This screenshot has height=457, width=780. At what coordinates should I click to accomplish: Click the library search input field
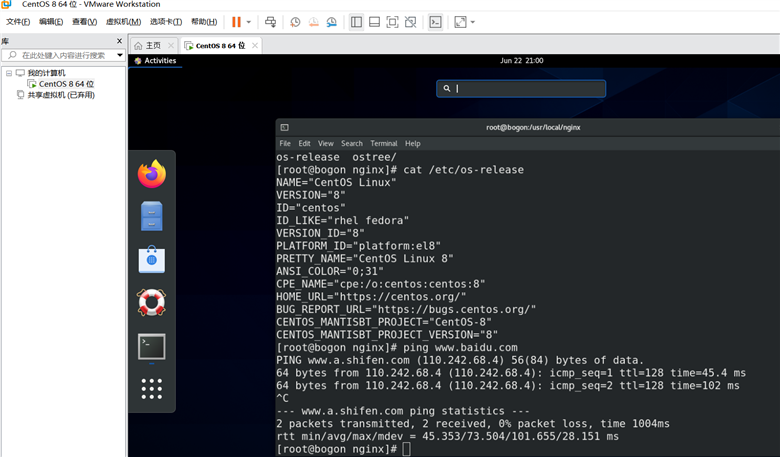coord(64,55)
